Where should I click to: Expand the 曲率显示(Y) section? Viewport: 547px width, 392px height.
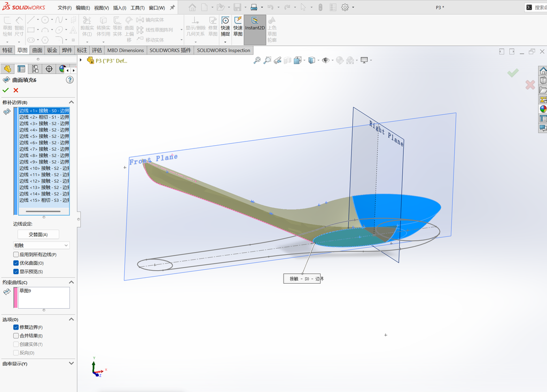71,363
